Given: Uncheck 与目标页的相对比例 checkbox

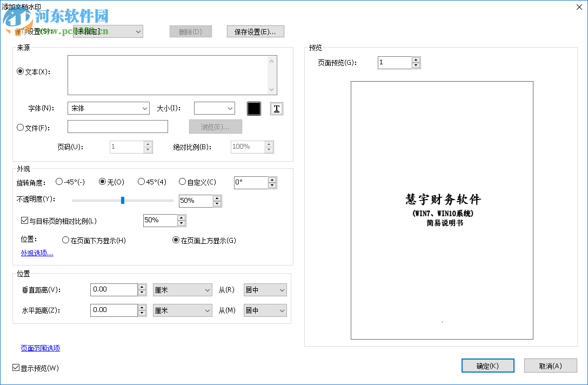Looking at the screenshot, I should (24, 220).
